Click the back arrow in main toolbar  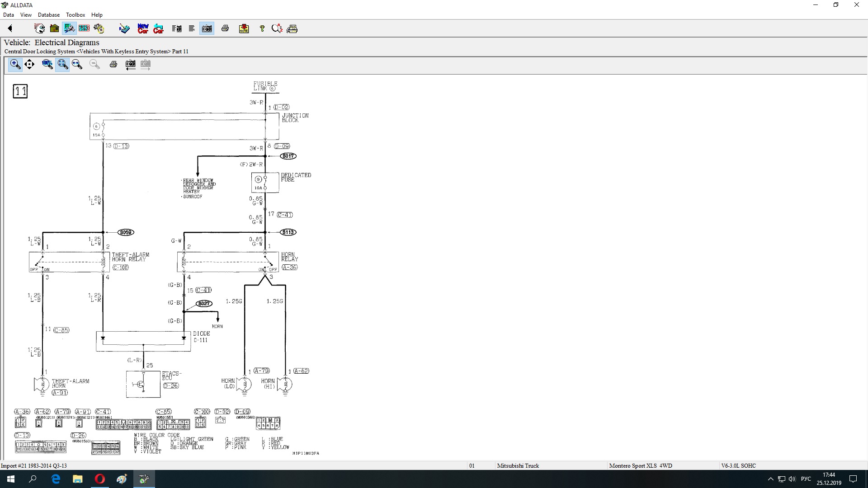(10, 28)
